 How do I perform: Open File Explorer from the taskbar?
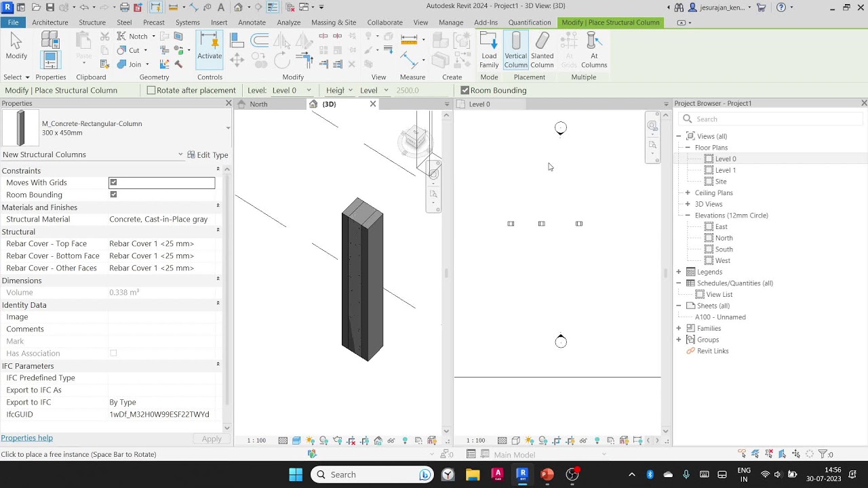tap(473, 474)
